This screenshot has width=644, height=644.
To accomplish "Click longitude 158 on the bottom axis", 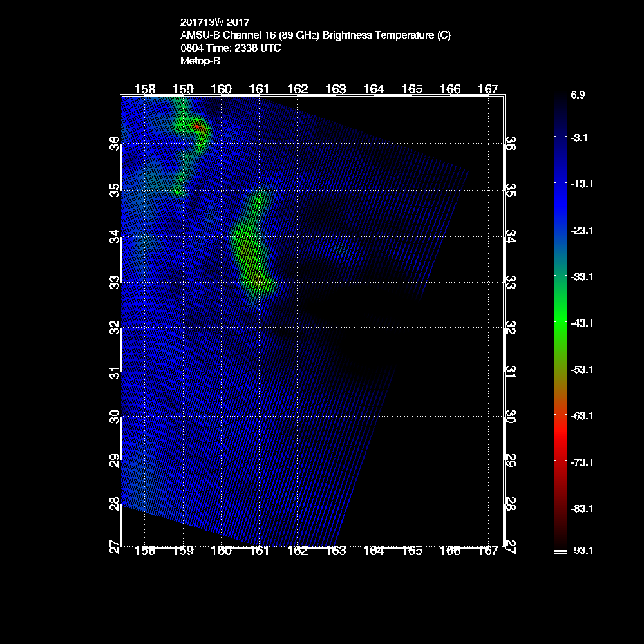I will [146, 551].
